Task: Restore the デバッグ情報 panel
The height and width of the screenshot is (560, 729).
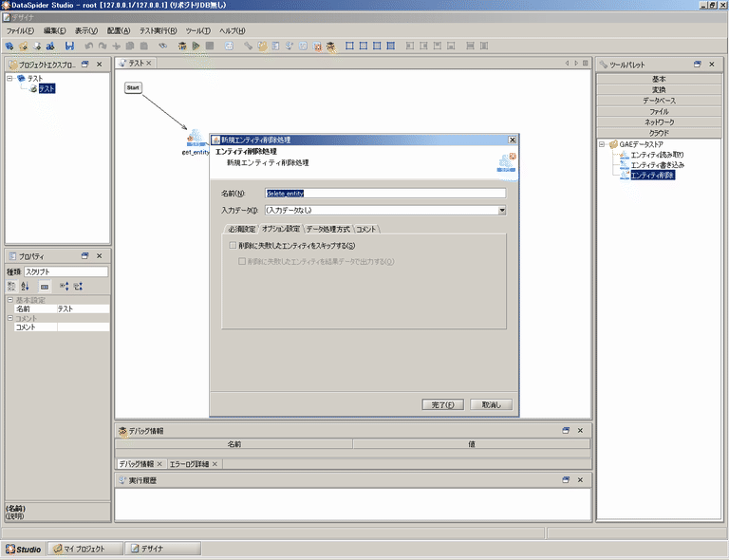Action: (x=566, y=430)
